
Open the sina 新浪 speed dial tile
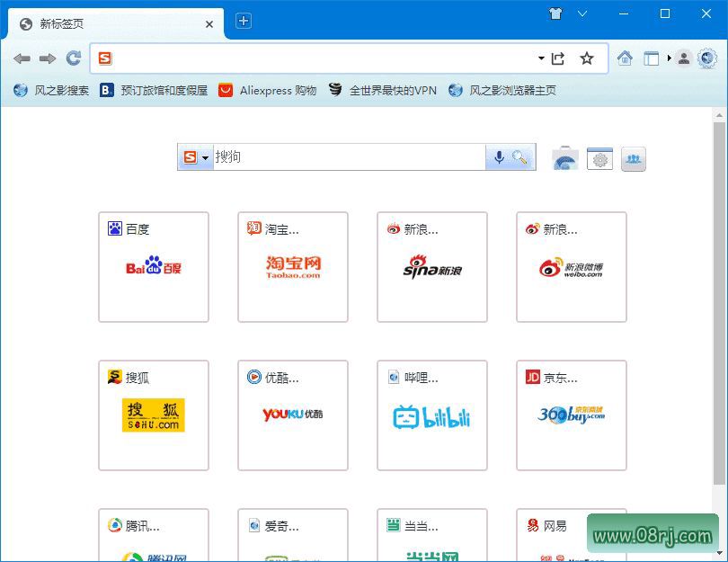click(x=432, y=267)
